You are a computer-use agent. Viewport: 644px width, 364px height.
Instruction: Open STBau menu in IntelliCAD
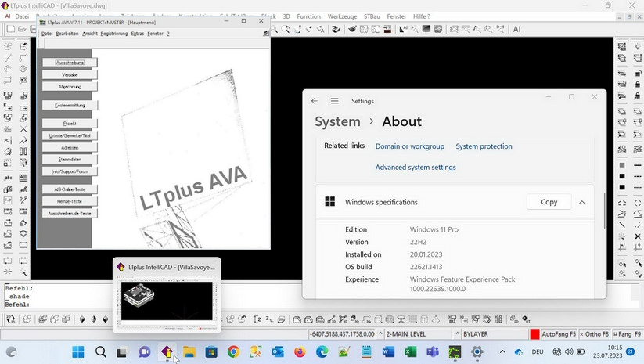click(x=372, y=16)
